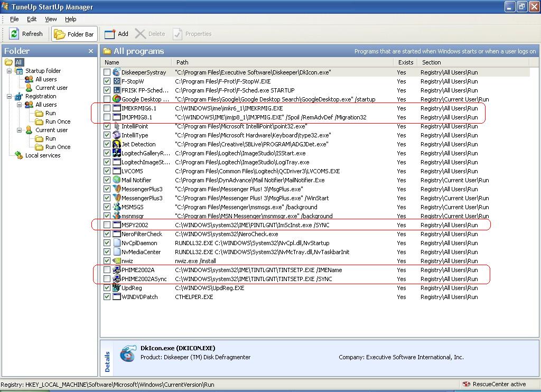Click the Mail Notifier globe icon
The width and height of the screenshot is (541, 392).
[117, 180]
